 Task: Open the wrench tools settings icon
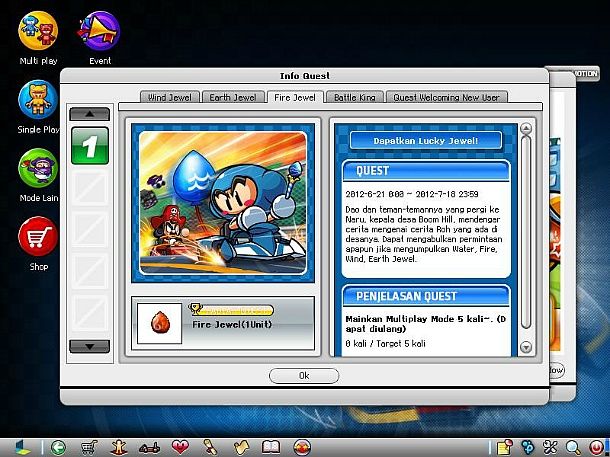[x=550, y=447]
